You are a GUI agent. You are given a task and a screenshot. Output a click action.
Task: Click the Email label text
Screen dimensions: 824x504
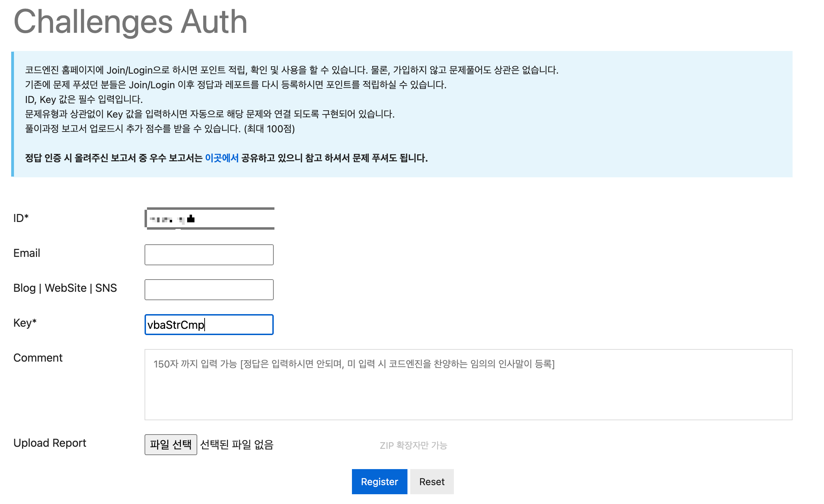(27, 253)
